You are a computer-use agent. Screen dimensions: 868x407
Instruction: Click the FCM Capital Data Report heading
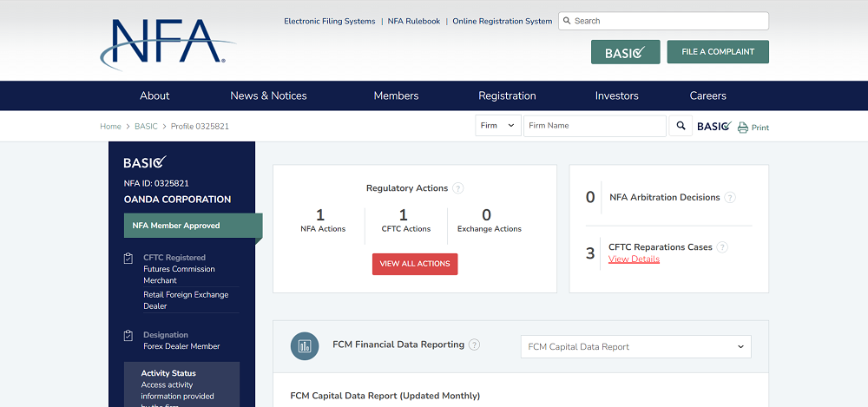point(385,396)
